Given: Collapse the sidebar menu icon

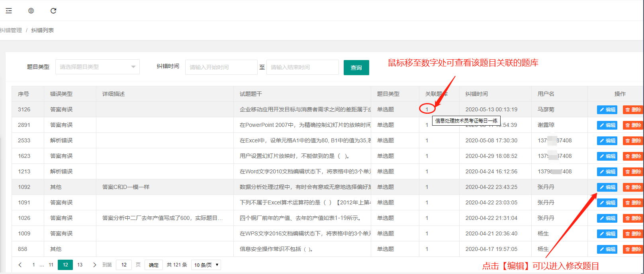Looking at the screenshot, I should point(9,11).
